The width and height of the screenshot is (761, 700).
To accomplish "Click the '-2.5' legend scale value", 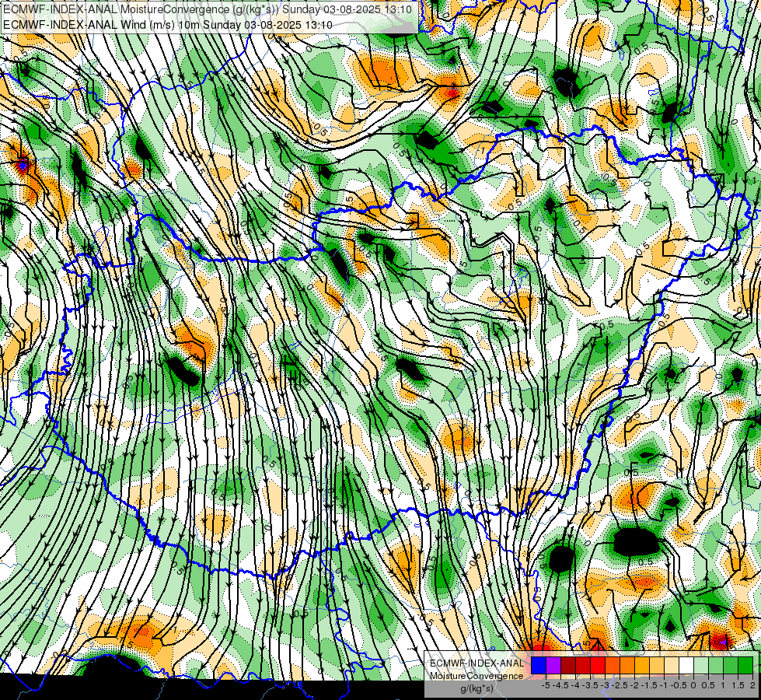I will point(620,685).
